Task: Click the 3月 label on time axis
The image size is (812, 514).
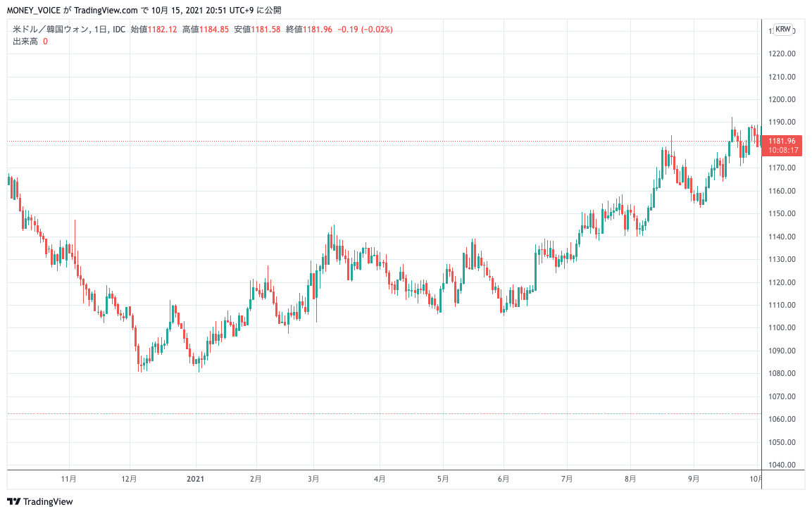Action: click(314, 479)
